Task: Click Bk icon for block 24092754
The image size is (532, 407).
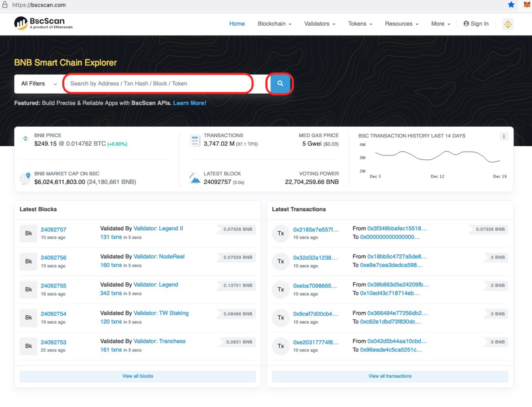Action: click(28, 318)
